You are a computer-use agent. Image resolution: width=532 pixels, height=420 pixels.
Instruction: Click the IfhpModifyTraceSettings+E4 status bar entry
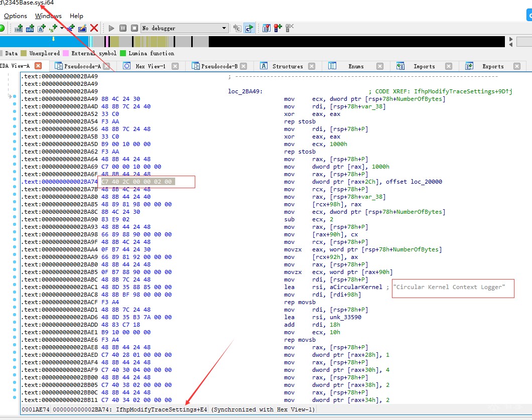(x=161, y=409)
